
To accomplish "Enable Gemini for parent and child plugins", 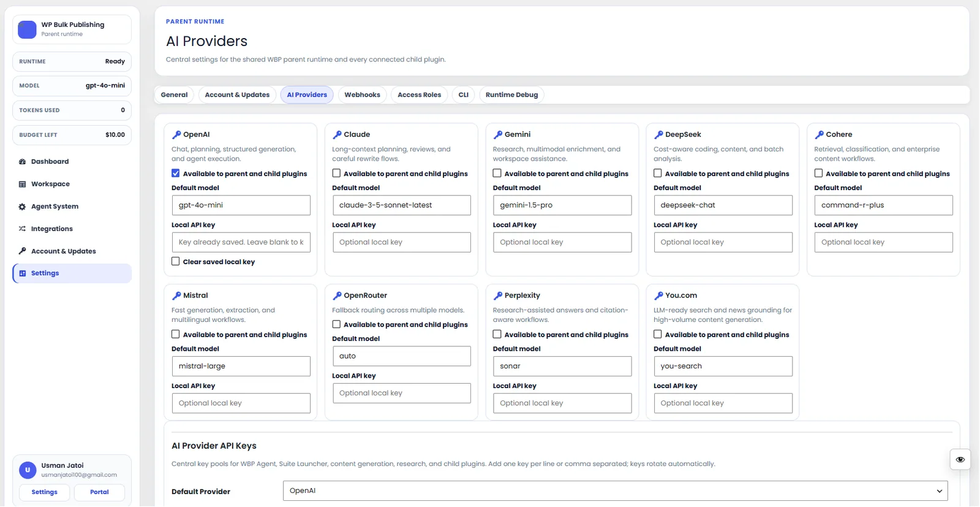I will tap(497, 173).
